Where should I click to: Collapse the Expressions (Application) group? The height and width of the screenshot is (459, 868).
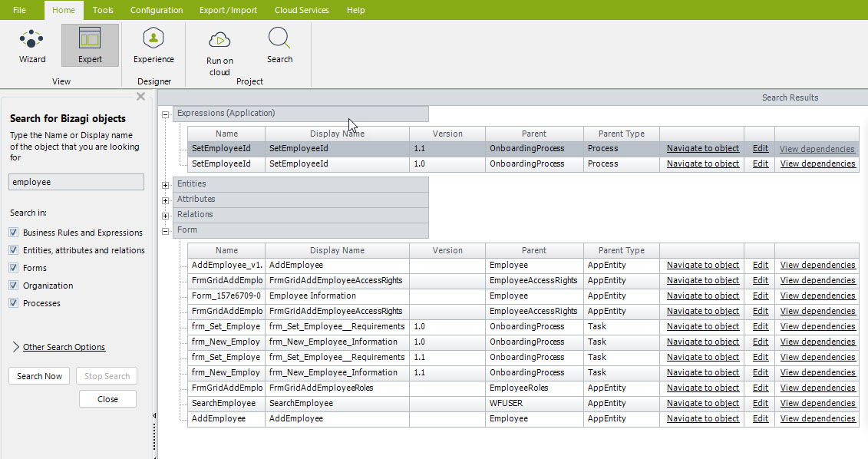[165, 114]
